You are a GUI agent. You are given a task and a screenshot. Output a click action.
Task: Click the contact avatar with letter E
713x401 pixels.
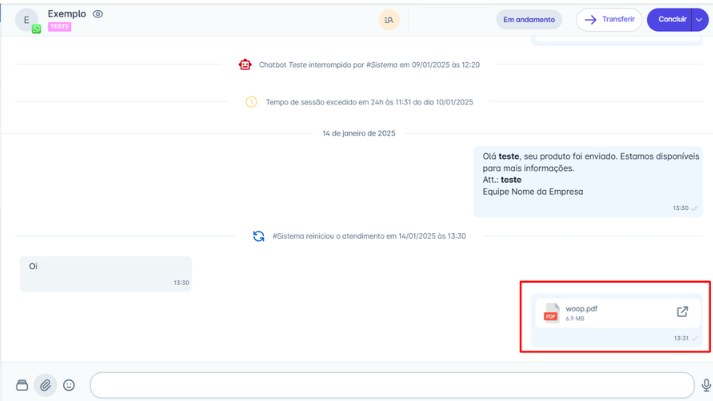tap(27, 20)
